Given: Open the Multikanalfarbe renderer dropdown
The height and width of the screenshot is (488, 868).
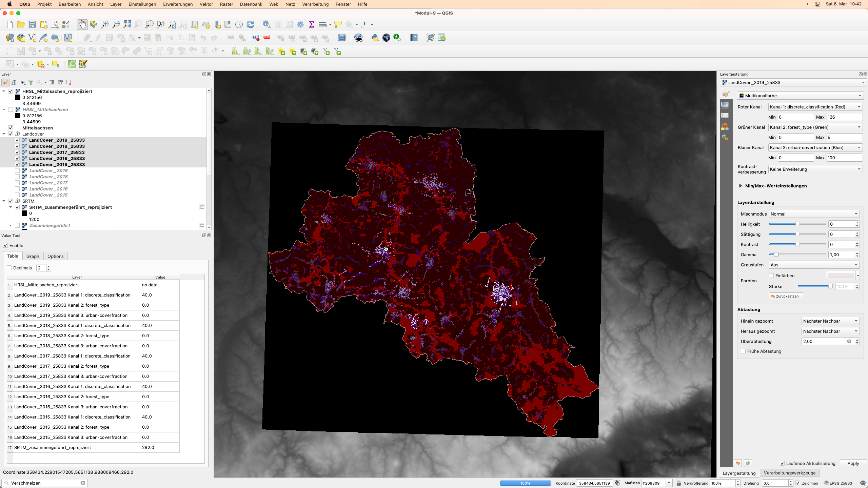Looking at the screenshot, I should (800, 96).
